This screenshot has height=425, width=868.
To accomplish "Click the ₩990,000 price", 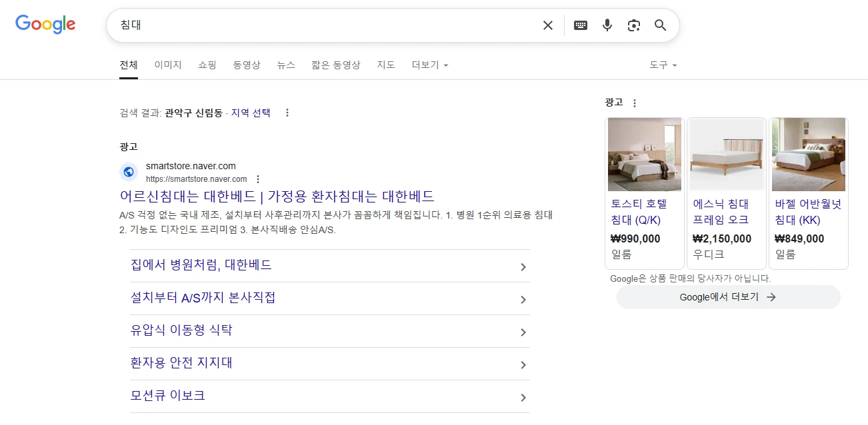I will pos(635,238).
